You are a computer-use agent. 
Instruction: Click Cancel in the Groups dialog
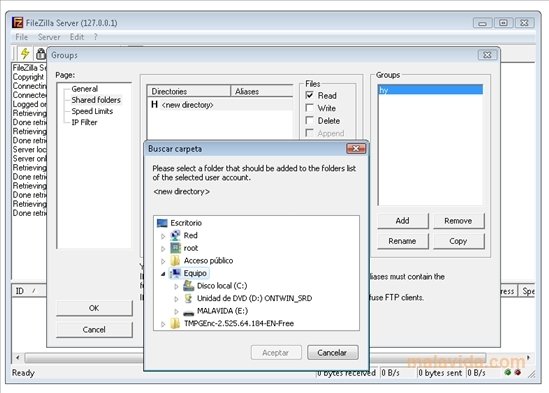pos(94,330)
